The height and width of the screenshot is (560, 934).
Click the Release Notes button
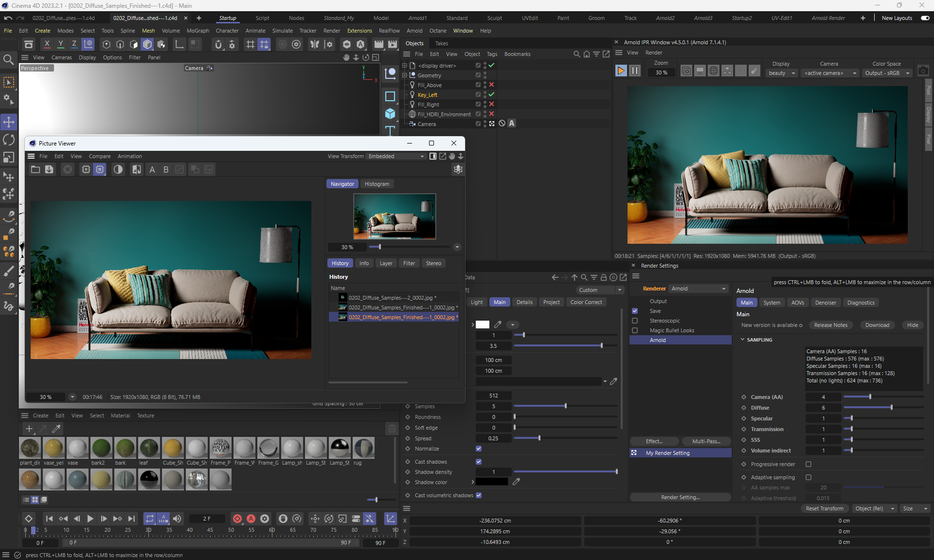coord(830,325)
